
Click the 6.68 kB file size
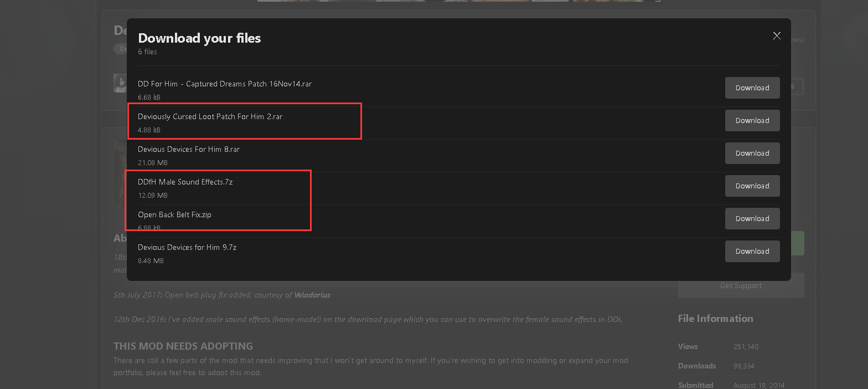tap(149, 98)
